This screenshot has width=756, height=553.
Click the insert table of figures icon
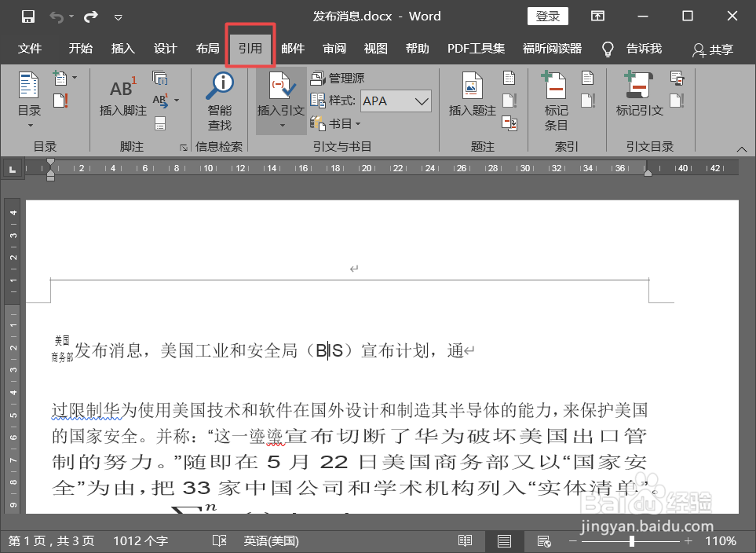point(509,78)
